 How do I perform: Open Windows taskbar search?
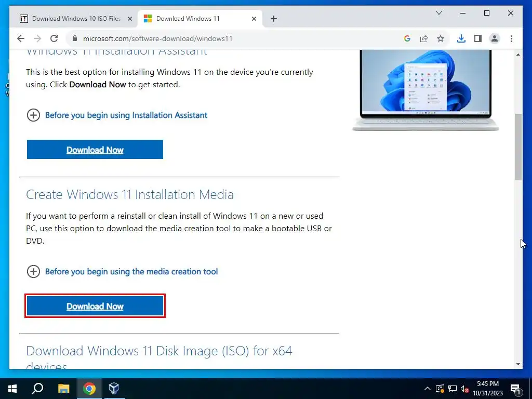pos(37,389)
